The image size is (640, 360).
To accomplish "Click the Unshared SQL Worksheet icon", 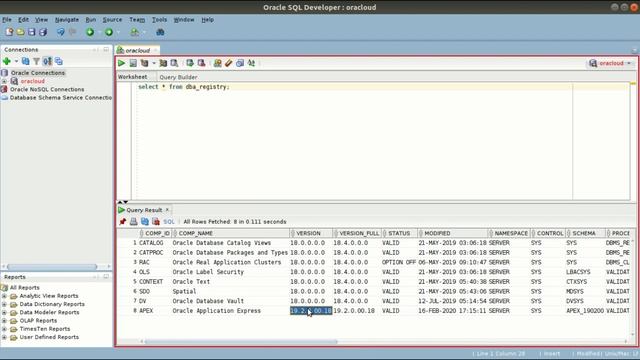I will [217, 63].
